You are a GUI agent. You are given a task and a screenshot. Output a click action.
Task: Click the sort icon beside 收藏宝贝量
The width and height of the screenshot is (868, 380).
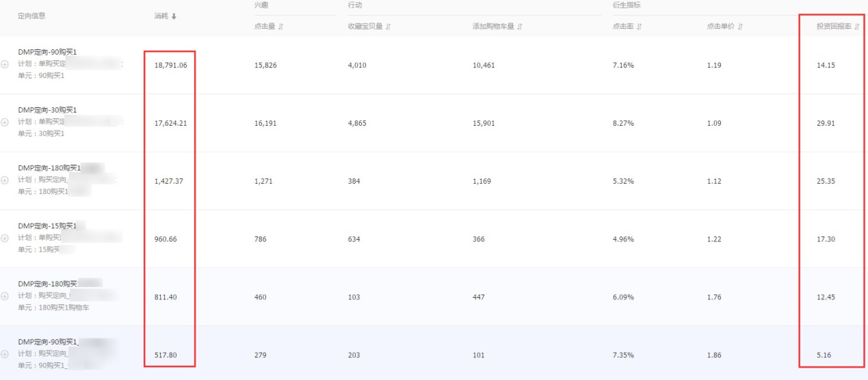389,27
